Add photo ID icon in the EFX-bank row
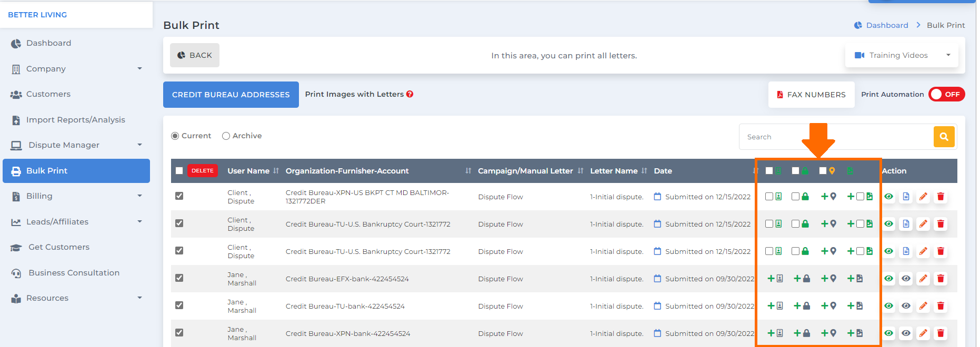Viewport: 980px width, 347px height. tap(775, 279)
